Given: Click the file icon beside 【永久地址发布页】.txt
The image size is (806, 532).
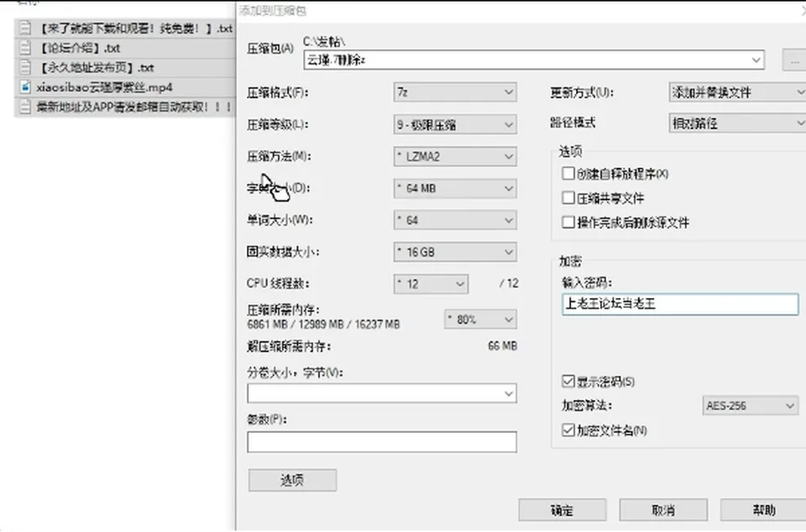Looking at the screenshot, I should (x=24, y=67).
